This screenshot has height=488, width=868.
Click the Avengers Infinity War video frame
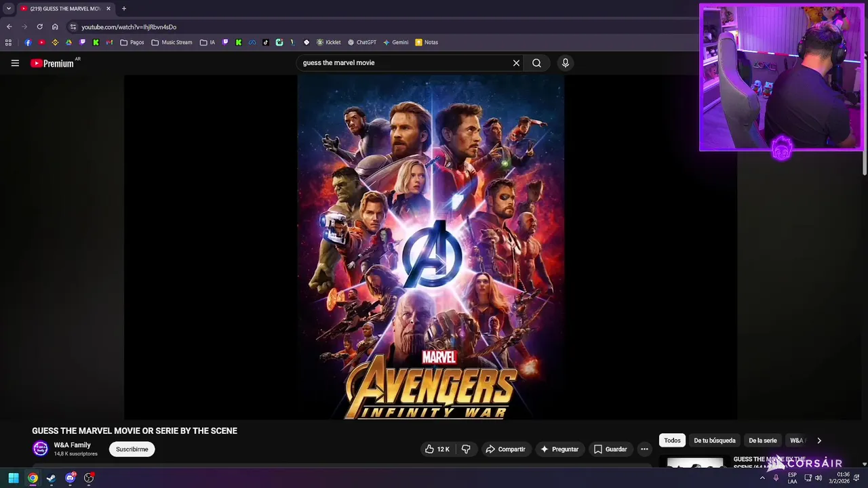[x=431, y=247]
